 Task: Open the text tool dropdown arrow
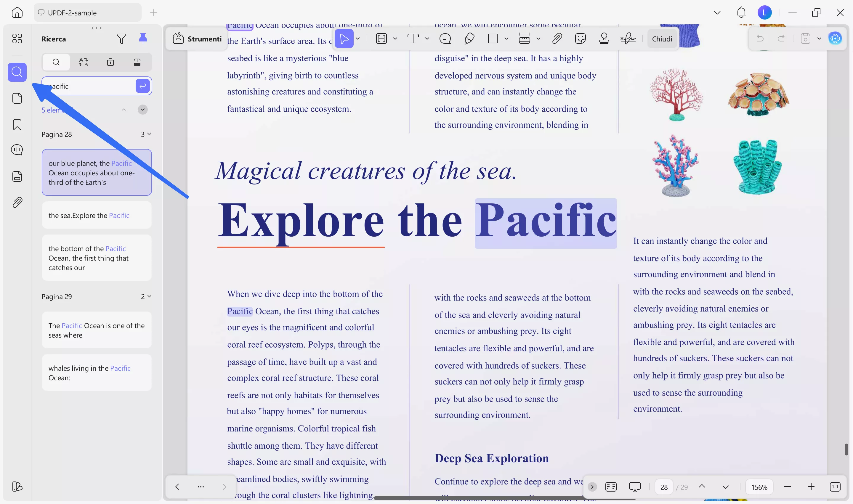point(427,38)
